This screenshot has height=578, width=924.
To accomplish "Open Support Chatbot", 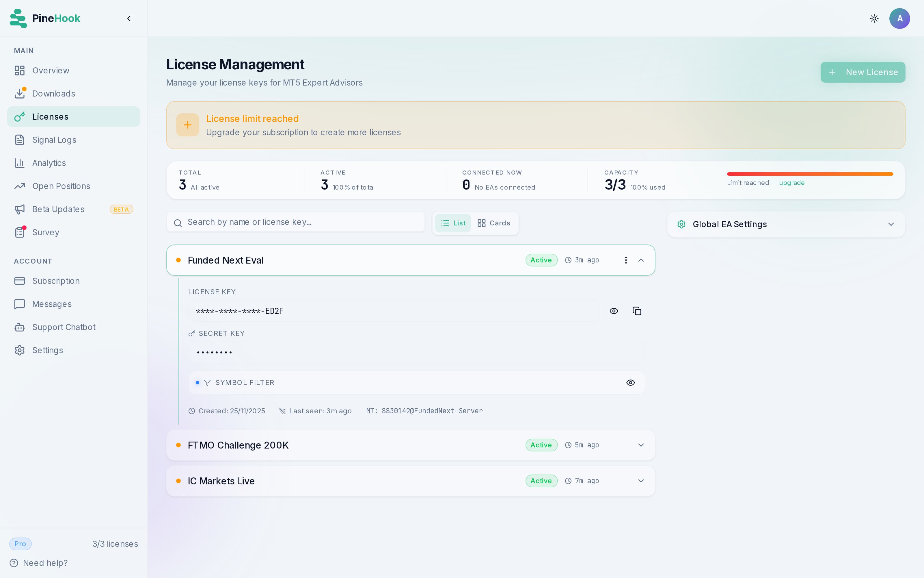I will click(x=73, y=327).
